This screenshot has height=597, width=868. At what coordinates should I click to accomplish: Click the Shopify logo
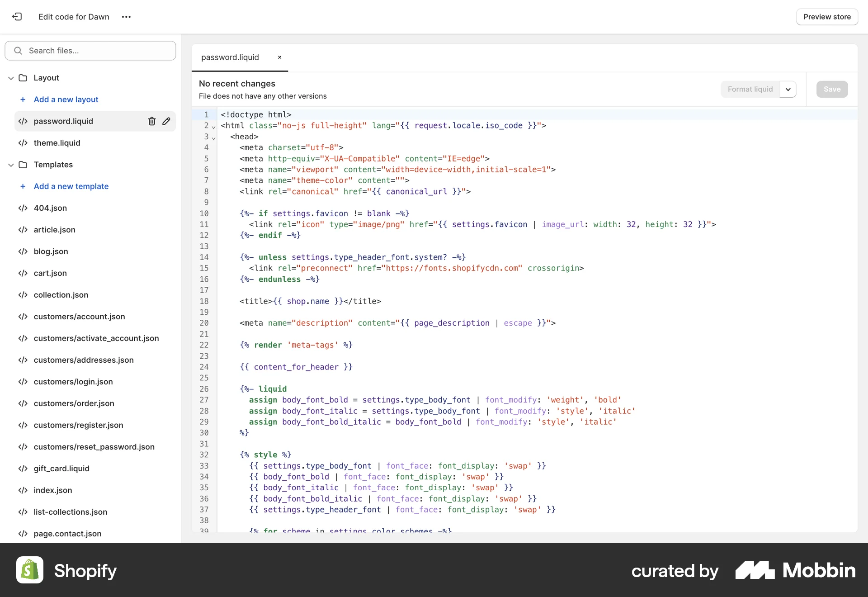tap(29, 570)
